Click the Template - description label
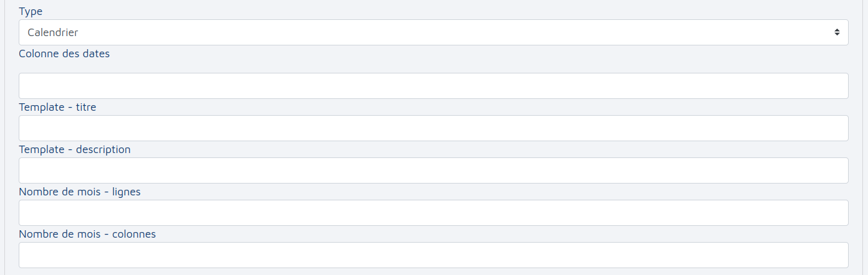868x275 pixels. click(x=75, y=149)
